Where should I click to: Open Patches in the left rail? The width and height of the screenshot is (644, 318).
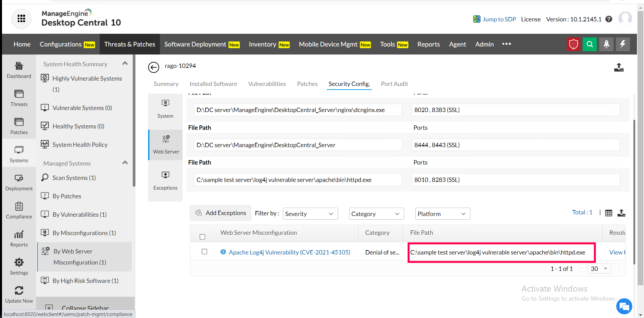point(19,126)
